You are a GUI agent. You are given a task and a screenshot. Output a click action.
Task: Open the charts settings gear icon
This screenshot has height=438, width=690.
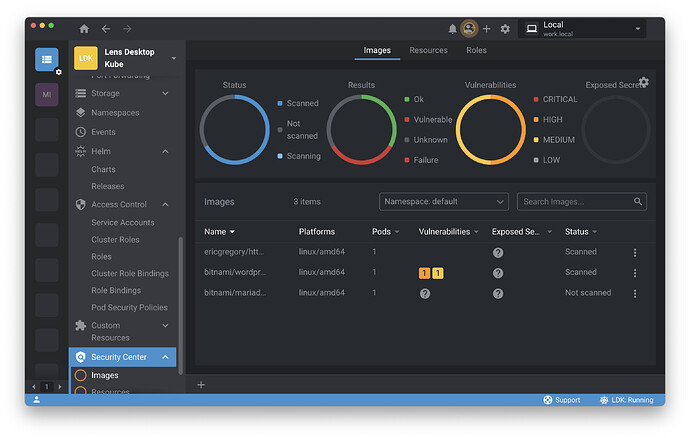click(x=643, y=82)
